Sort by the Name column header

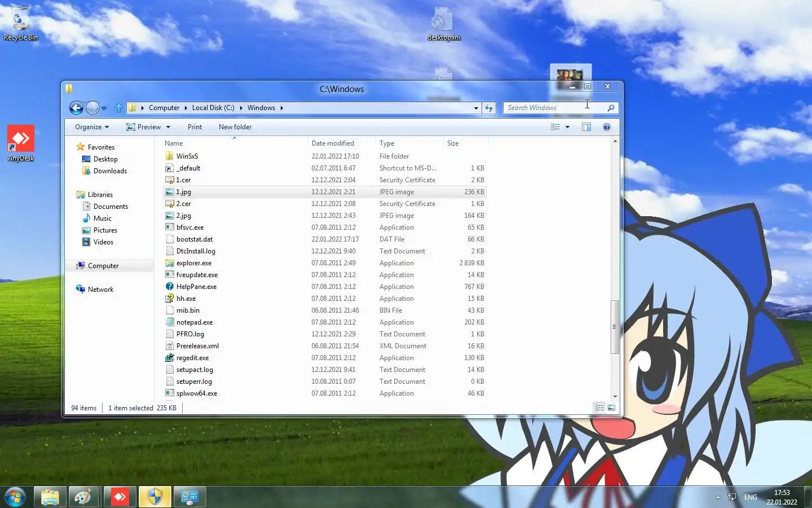pos(235,143)
